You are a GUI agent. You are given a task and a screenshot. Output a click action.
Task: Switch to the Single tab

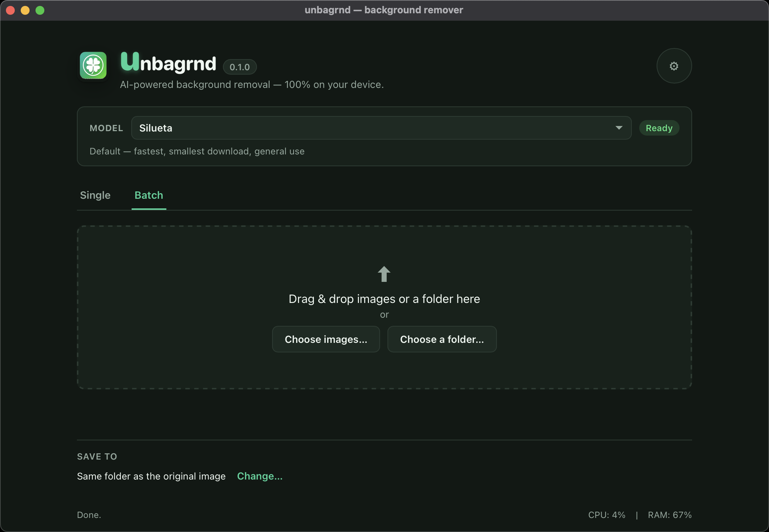[95, 195]
